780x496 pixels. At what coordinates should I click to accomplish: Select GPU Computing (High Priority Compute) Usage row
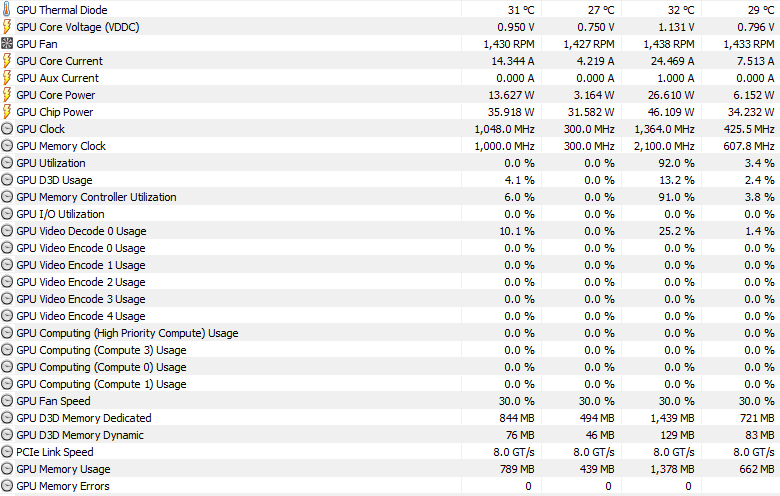[x=390, y=333]
